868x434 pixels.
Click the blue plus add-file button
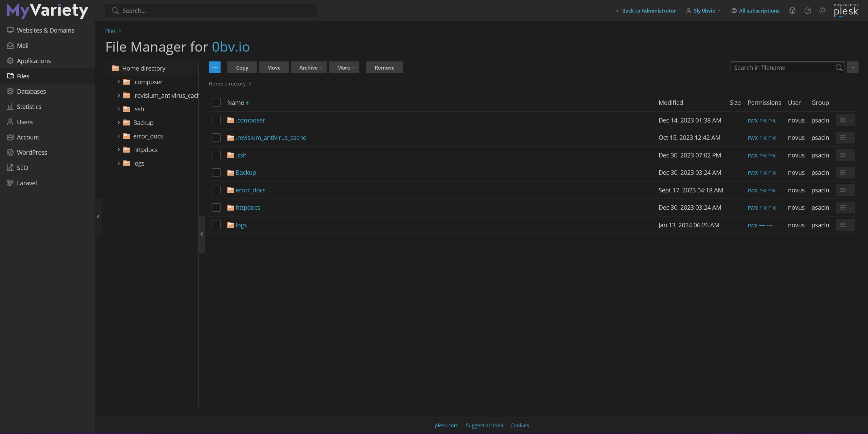[x=214, y=68]
